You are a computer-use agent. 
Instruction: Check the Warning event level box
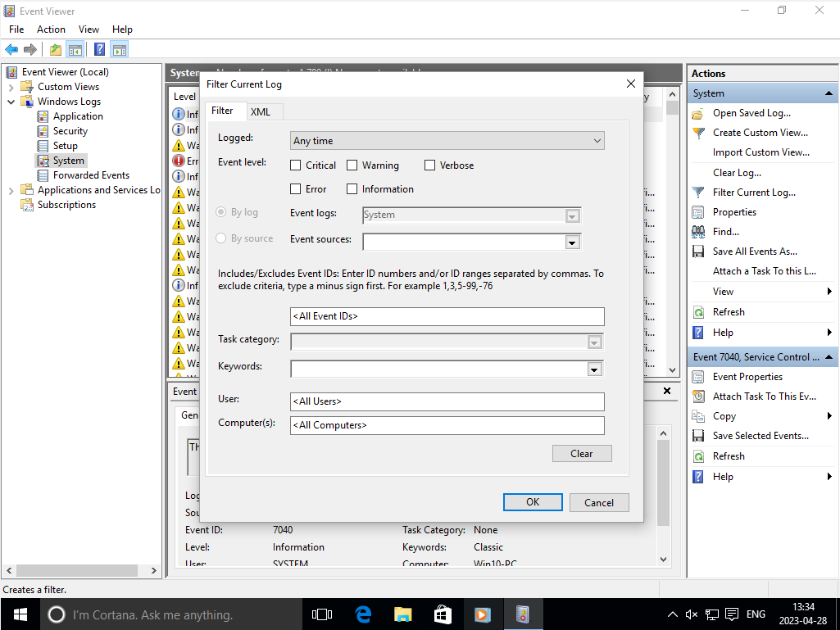pos(352,165)
